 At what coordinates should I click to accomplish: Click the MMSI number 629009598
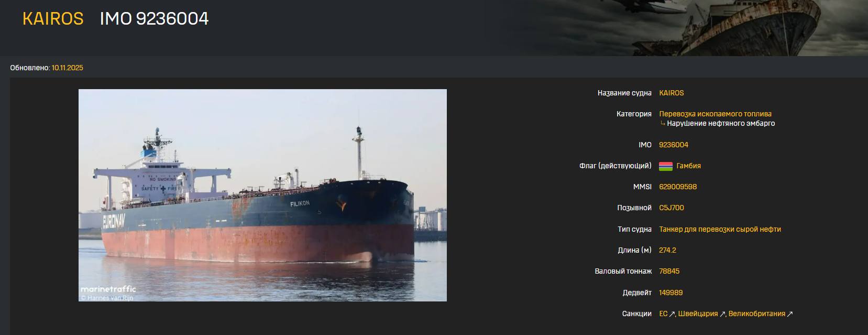click(x=678, y=187)
